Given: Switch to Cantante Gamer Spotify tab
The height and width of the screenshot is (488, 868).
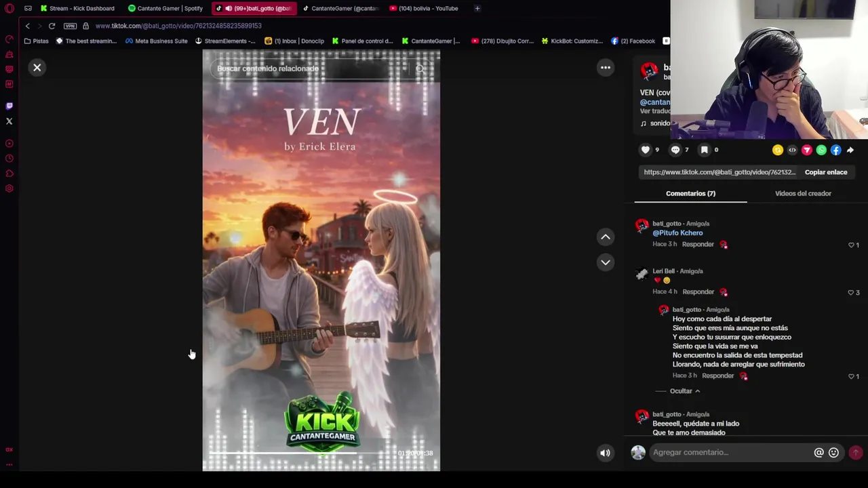Looking at the screenshot, I should (165, 8).
